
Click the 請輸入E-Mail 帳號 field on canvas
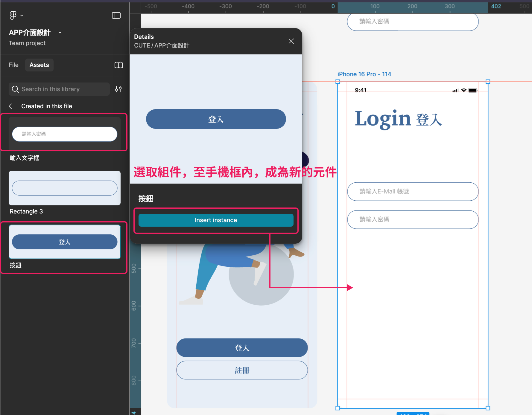click(x=413, y=191)
